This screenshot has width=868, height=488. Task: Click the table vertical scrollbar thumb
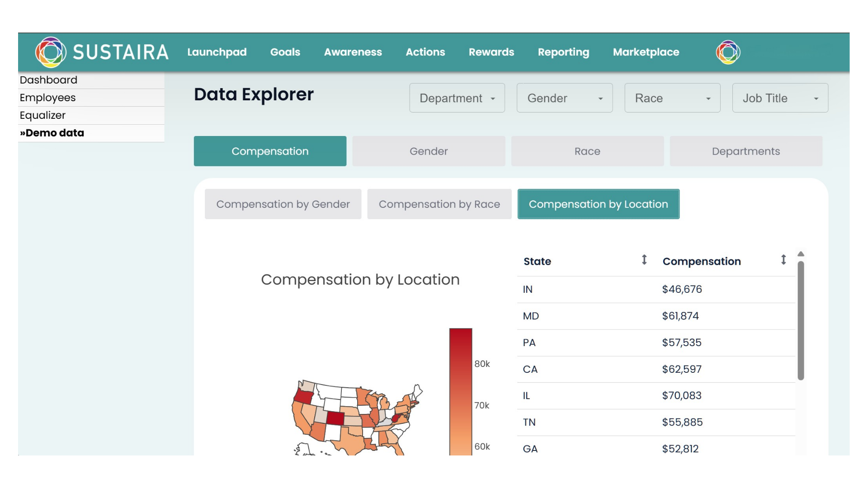pyautogui.click(x=801, y=321)
